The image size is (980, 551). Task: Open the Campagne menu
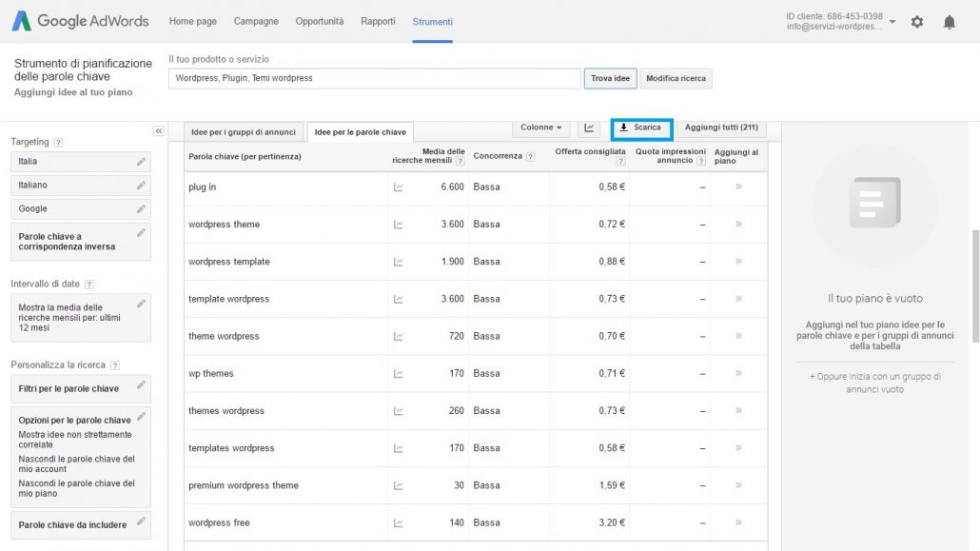(x=256, y=21)
